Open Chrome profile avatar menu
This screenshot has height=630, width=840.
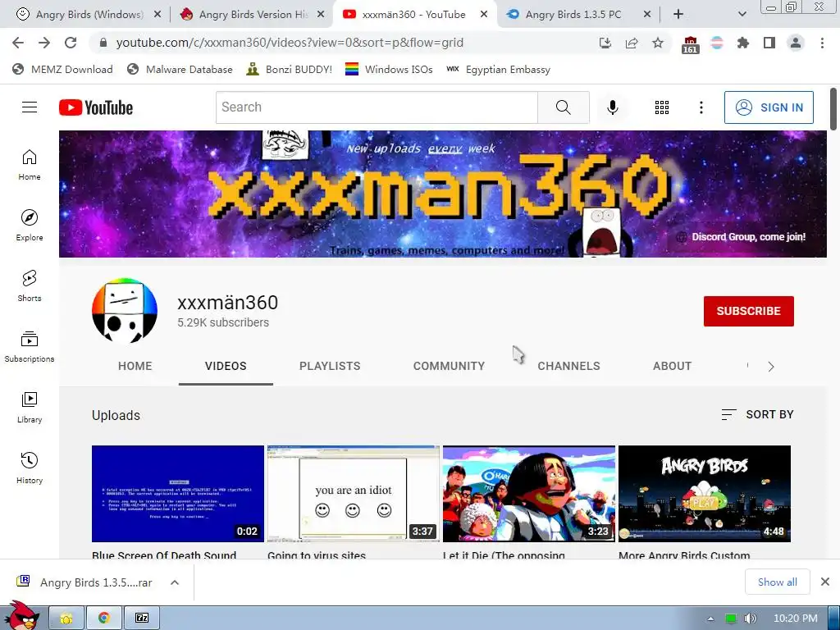796,43
